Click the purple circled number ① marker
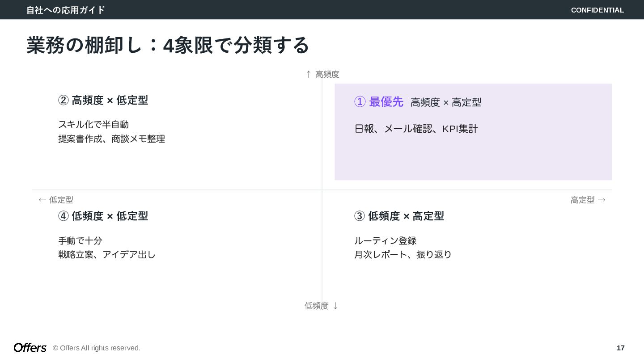Screen dimensions: 644x362 tap(360, 102)
